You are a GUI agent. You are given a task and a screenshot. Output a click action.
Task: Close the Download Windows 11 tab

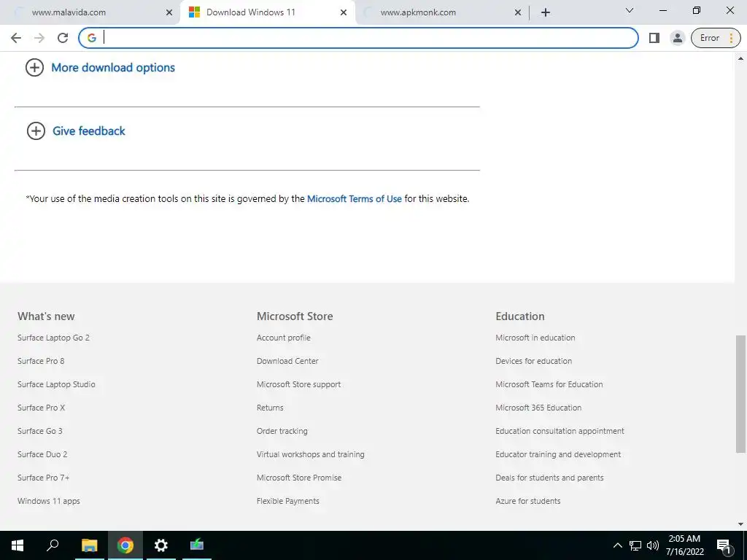click(344, 12)
